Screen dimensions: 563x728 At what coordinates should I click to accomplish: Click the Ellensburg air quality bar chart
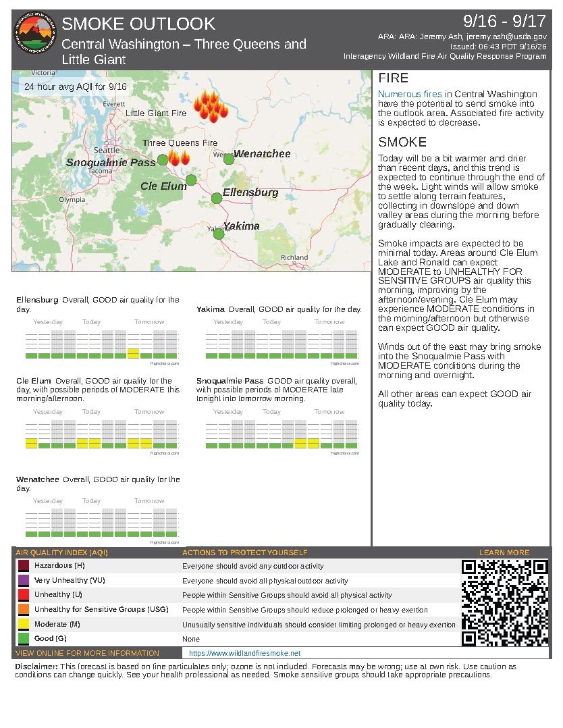coord(102,344)
